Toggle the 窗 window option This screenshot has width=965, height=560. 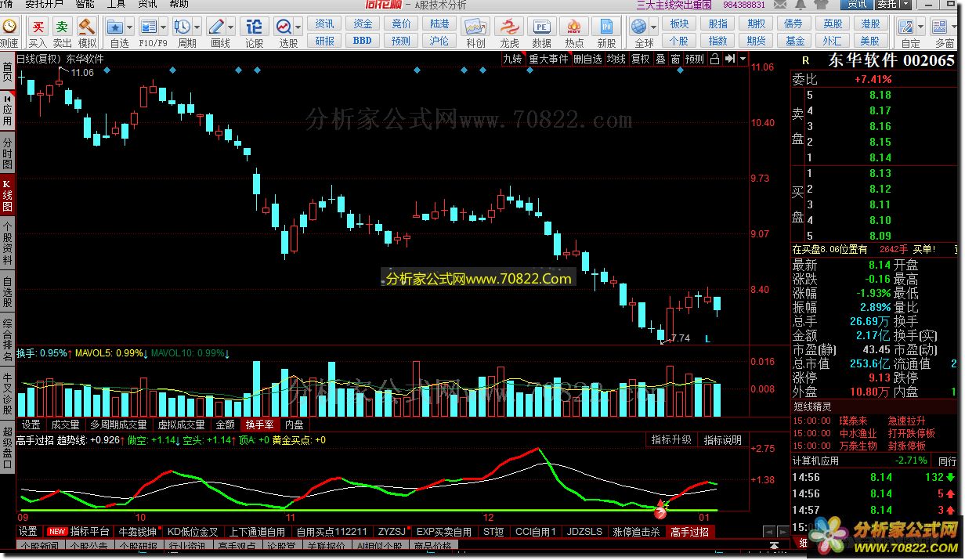pyautogui.click(x=674, y=59)
